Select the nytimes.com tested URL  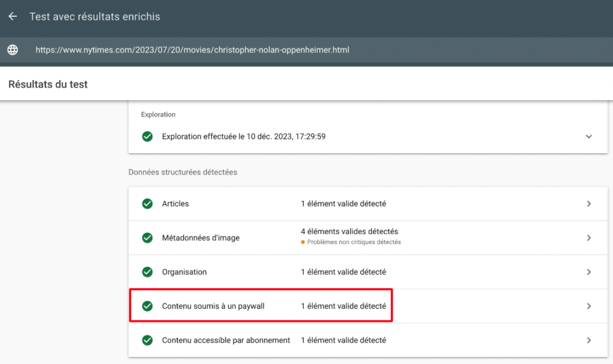pos(192,50)
